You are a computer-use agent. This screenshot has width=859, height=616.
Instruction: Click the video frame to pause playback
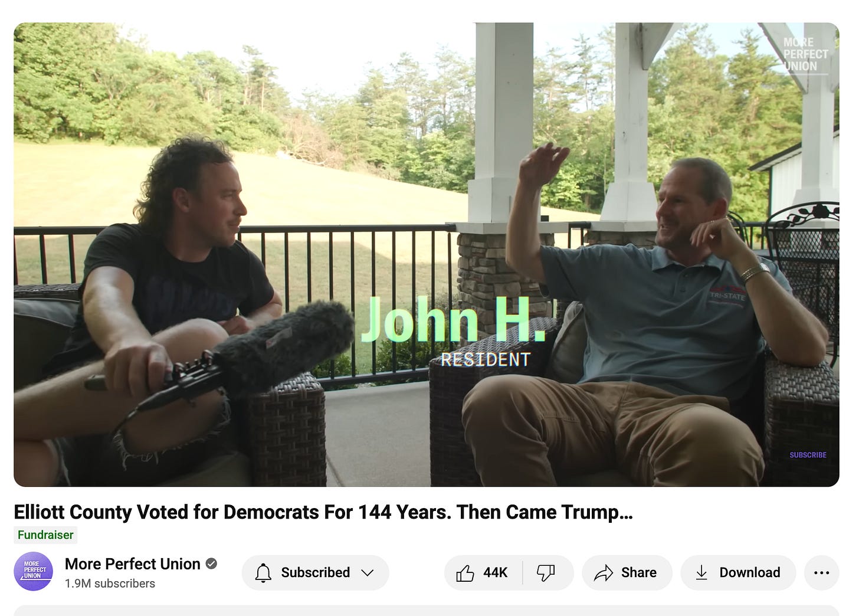point(427,255)
